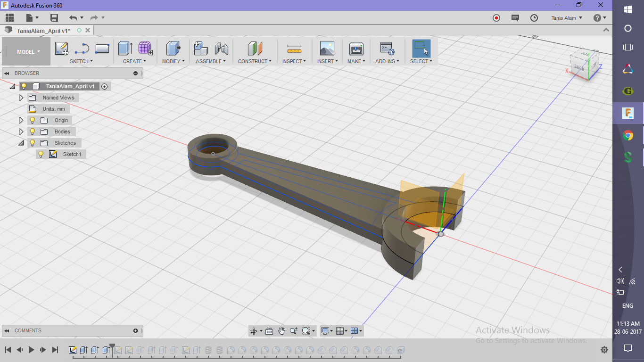Click the Offset Plane construct icon
Image resolution: width=644 pixels, height=362 pixels.
(x=255, y=49)
